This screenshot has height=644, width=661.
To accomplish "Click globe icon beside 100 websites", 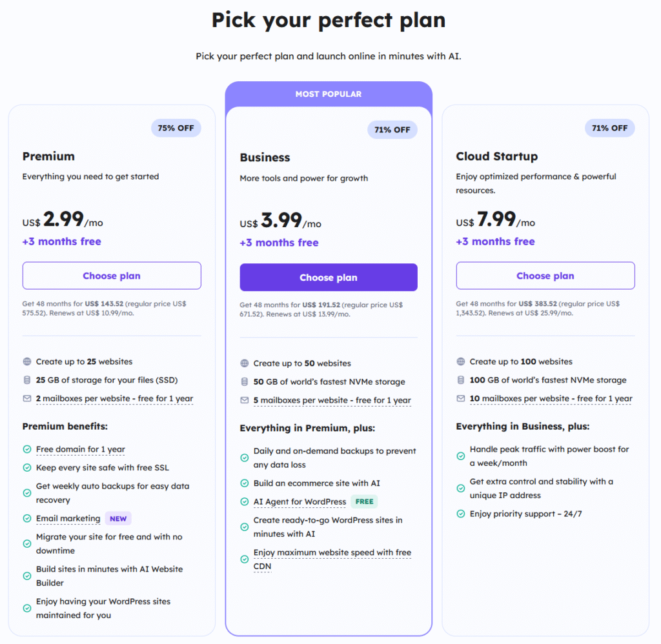I will click(x=461, y=362).
